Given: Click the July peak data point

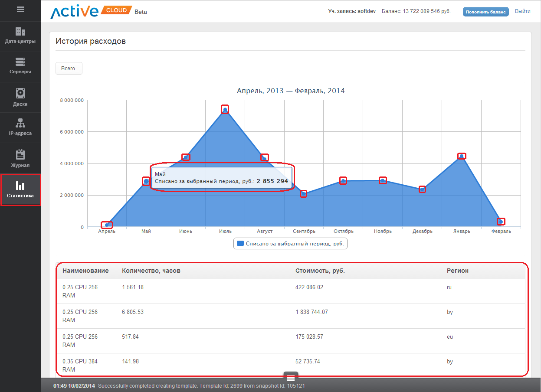Looking at the screenshot, I should pyautogui.click(x=225, y=109).
